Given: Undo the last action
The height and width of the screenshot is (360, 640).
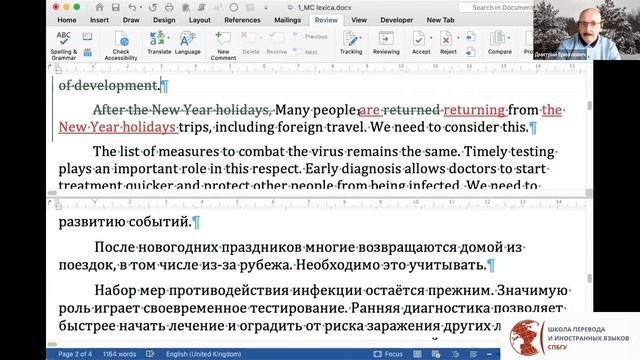Looking at the screenshot, I should tap(131, 7).
